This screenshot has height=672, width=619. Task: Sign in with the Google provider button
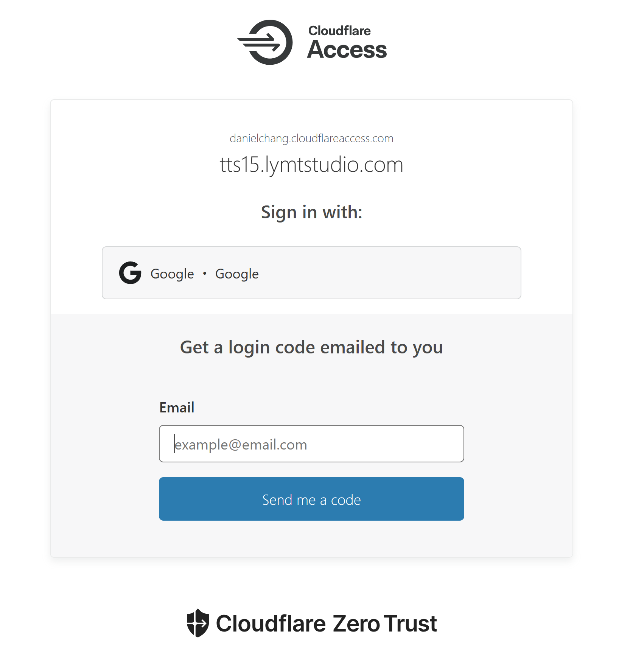click(311, 273)
